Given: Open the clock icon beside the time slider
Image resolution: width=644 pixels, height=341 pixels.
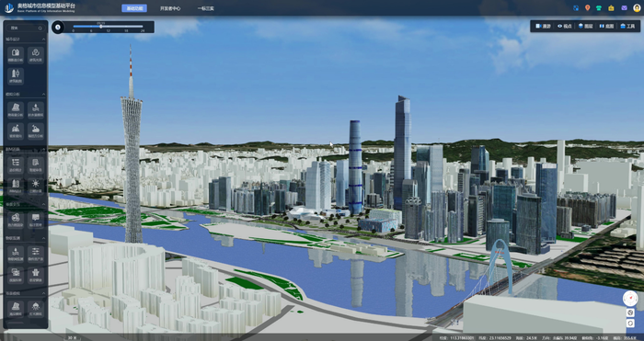Looking at the screenshot, I should (58, 27).
